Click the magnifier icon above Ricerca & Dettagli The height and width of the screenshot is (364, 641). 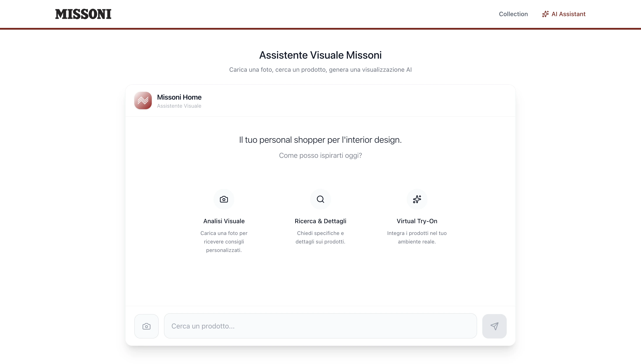(320, 199)
